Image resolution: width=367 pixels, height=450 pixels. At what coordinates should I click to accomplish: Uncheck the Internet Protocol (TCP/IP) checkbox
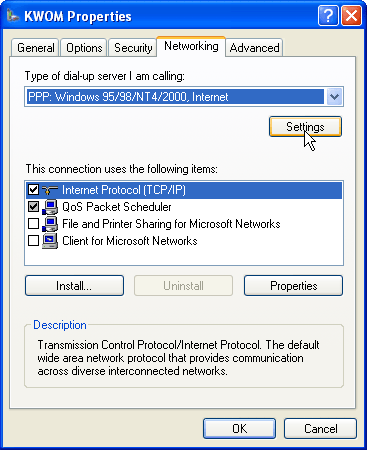click(x=33, y=190)
